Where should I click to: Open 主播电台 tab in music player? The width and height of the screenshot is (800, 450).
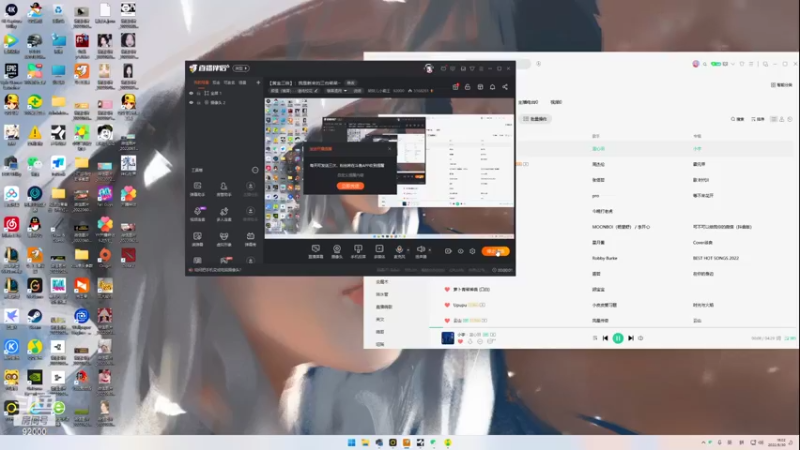[x=528, y=102]
